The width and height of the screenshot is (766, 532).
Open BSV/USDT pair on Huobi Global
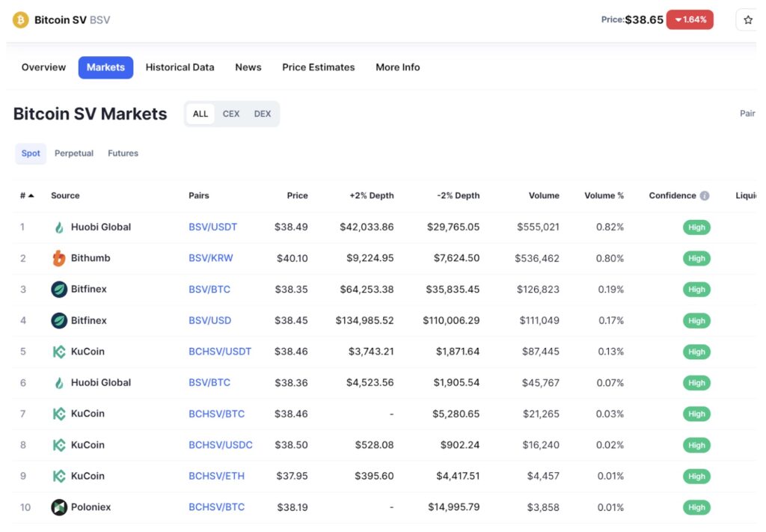213,227
